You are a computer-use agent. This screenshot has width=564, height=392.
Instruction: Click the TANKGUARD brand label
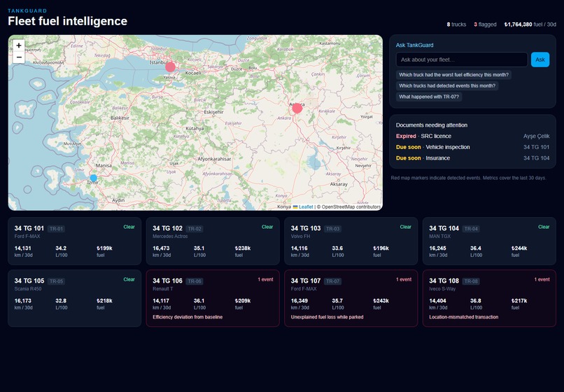(27, 10)
